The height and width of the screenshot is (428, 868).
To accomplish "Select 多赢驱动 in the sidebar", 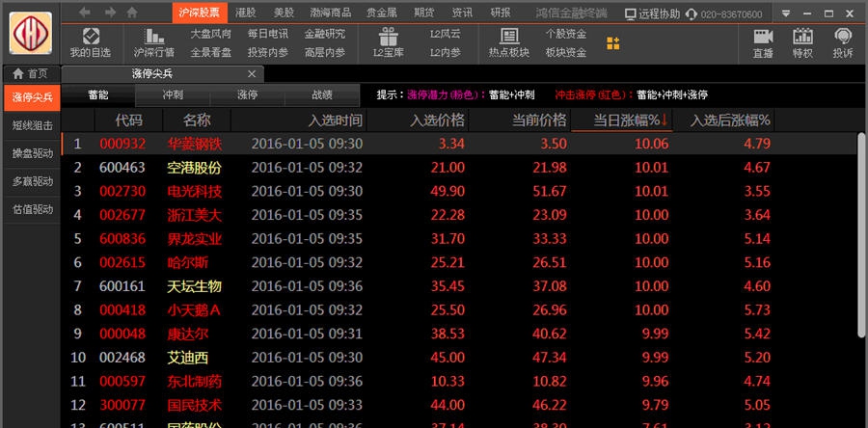I will tap(32, 181).
